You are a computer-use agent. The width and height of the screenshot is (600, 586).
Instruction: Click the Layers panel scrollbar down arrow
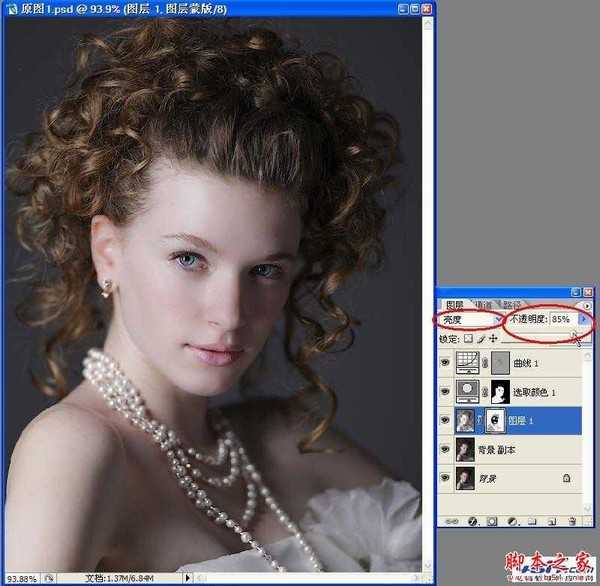(588, 508)
